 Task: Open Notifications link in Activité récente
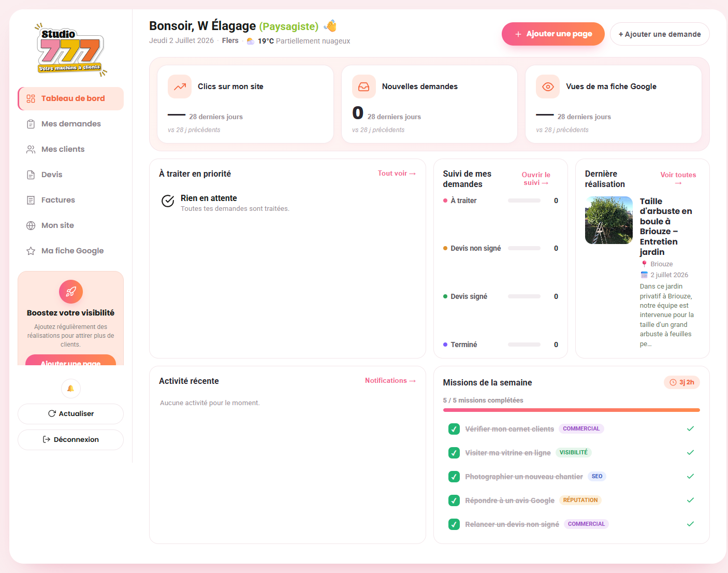390,381
